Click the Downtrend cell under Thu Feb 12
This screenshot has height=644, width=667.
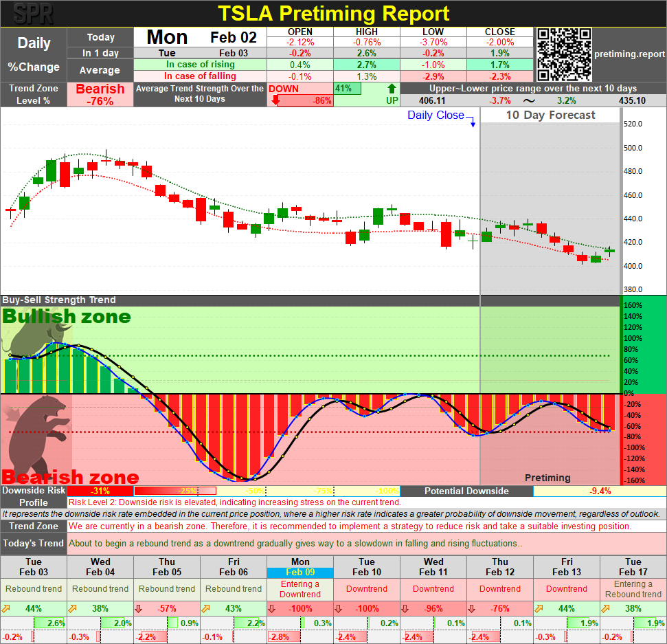click(500, 589)
